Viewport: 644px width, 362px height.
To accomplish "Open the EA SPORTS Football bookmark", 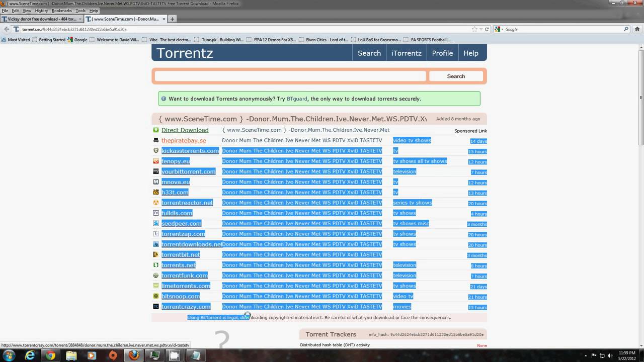I will [428, 40].
